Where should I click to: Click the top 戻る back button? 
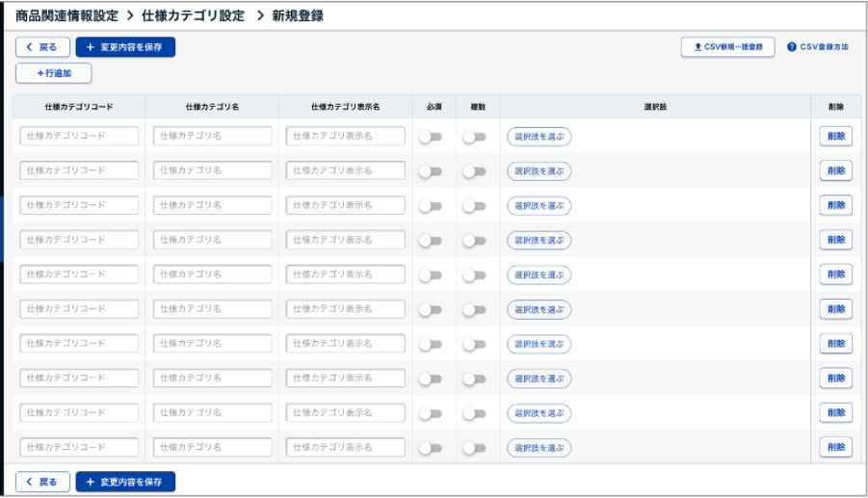(42, 47)
